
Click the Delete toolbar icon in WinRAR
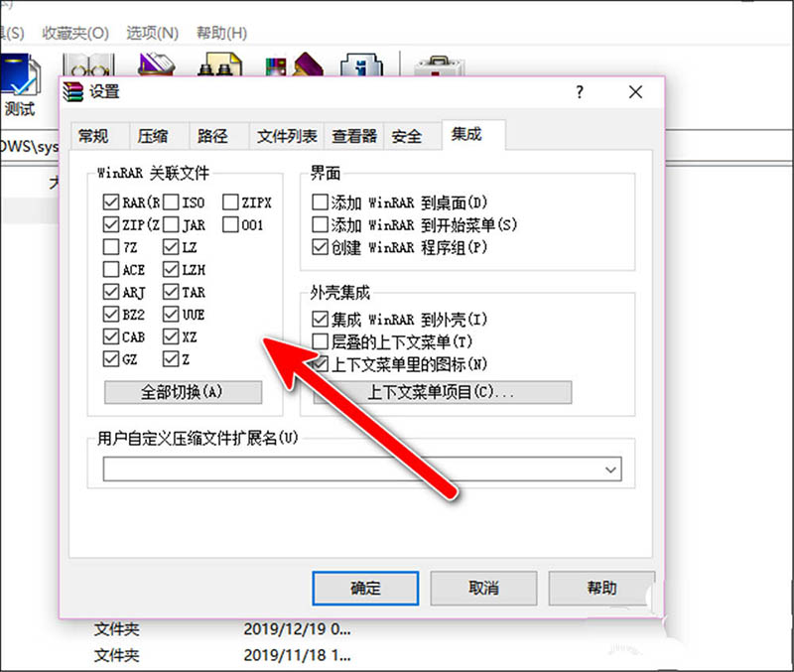coord(157,65)
